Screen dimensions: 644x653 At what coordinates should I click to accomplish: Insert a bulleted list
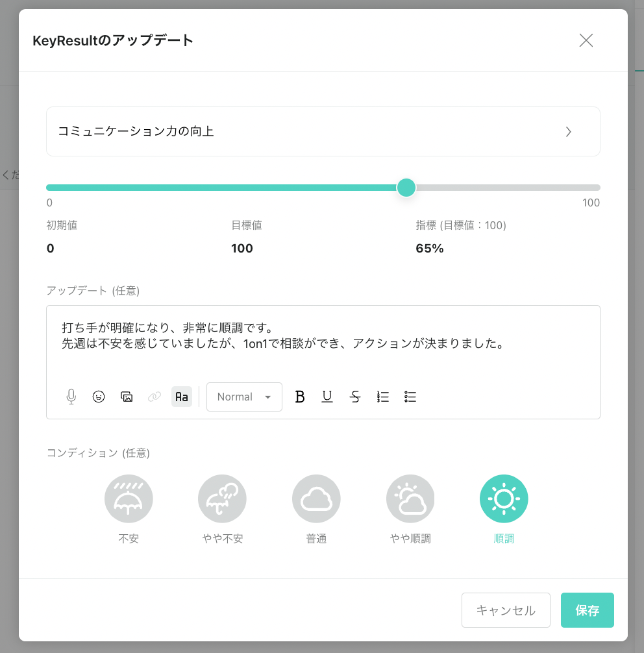pyautogui.click(x=410, y=397)
